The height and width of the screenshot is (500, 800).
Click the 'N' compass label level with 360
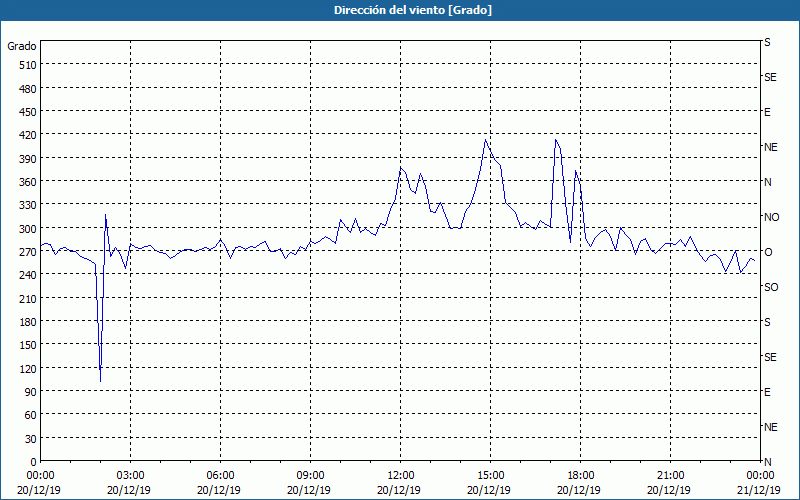coord(767,182)
